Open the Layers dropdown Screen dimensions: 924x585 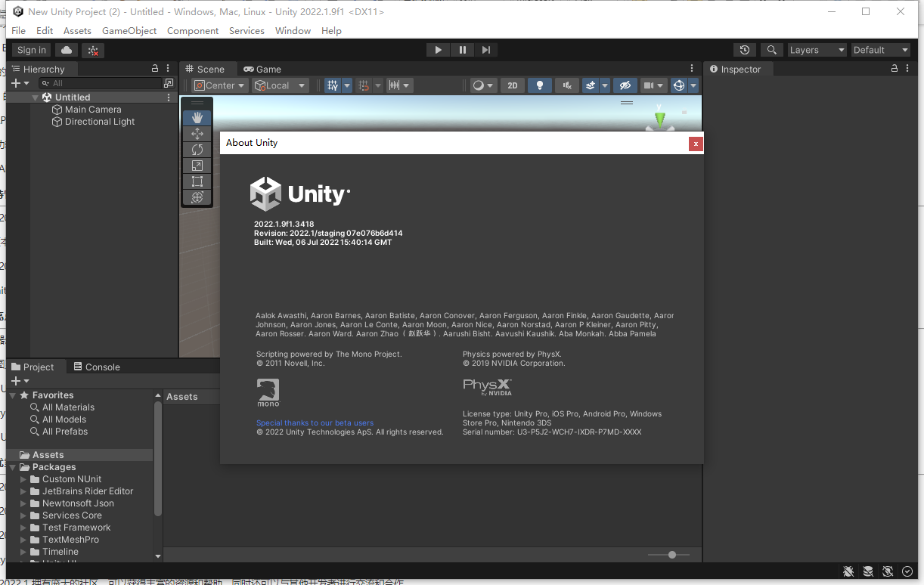[817, 49]
